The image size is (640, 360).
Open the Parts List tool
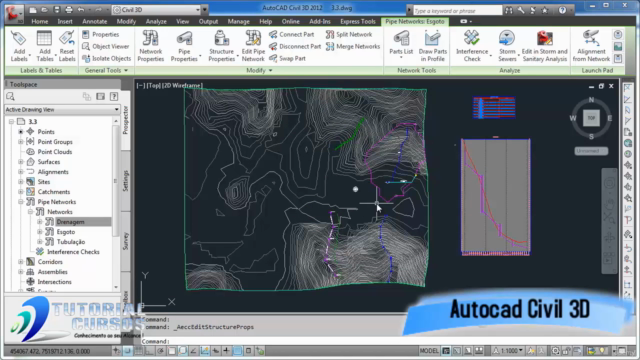click(401, 44)
